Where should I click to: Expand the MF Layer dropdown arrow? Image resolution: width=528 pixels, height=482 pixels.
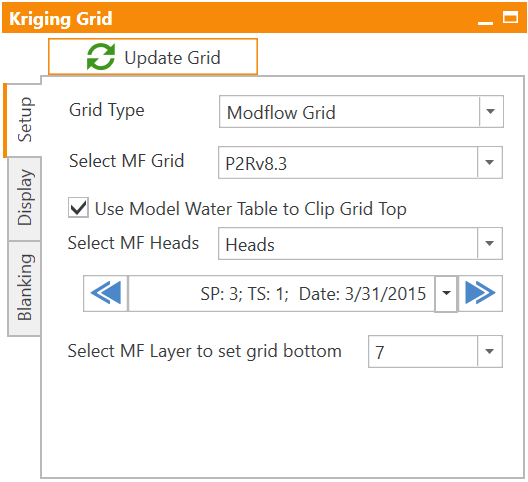(x=490, y=351)
